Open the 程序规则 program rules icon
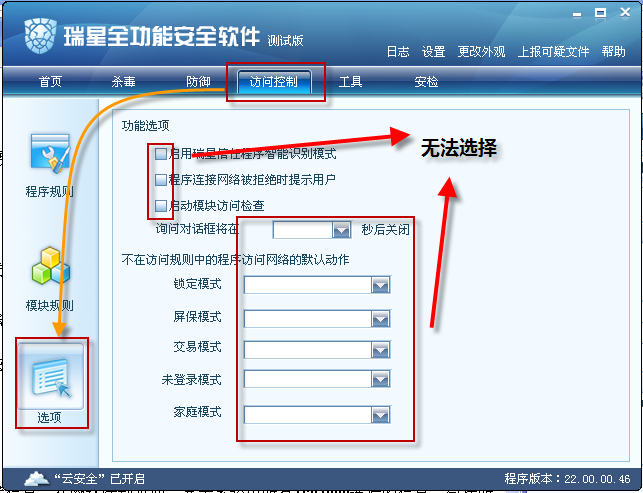The height and width of the screenshot is (493, 643). click(50, 153)
